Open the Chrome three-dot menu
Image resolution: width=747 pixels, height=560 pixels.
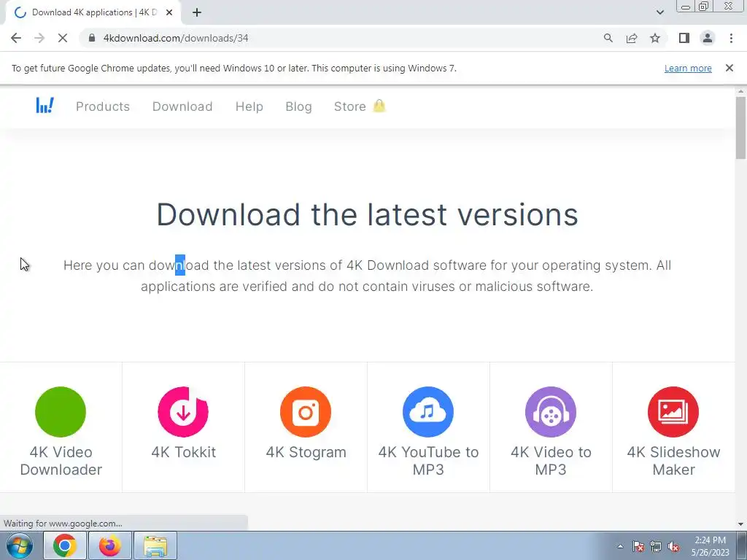(x=731, y=38)
